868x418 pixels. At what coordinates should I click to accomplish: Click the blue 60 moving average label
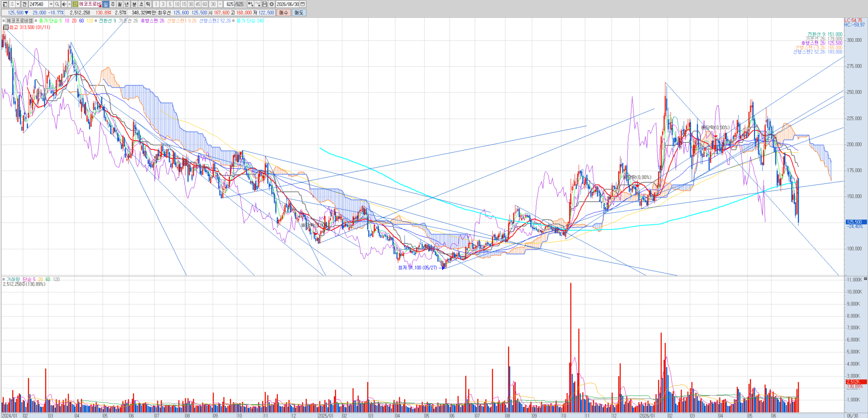tap(81, 21)
